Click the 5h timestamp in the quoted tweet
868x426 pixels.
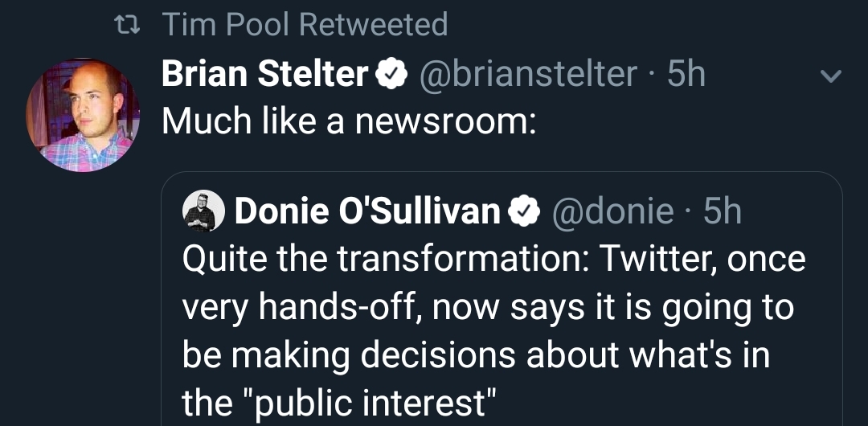[722, 211]
